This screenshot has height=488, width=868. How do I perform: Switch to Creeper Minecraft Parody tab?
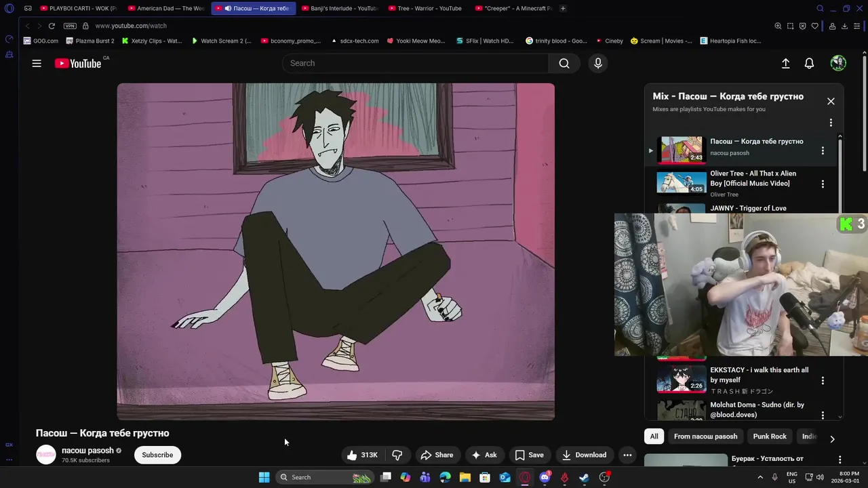(513, 8)
